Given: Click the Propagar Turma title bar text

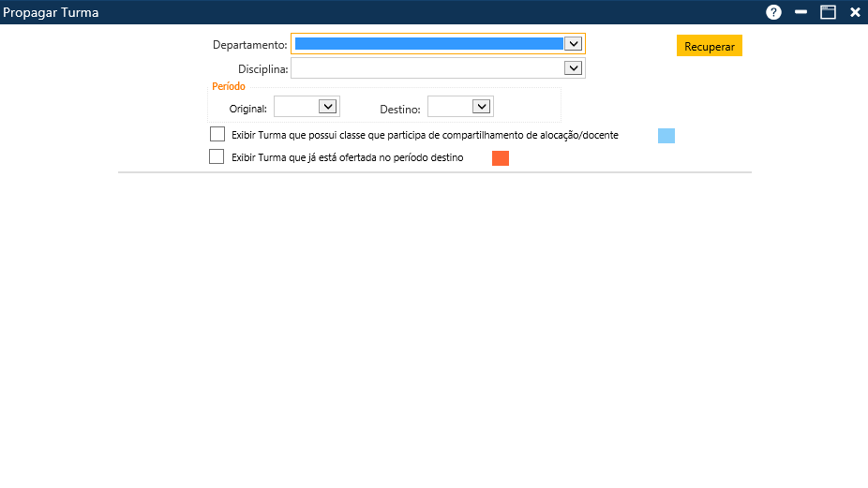Looking at the screenshot, I should pyautogui.click(x=51, y=13).
